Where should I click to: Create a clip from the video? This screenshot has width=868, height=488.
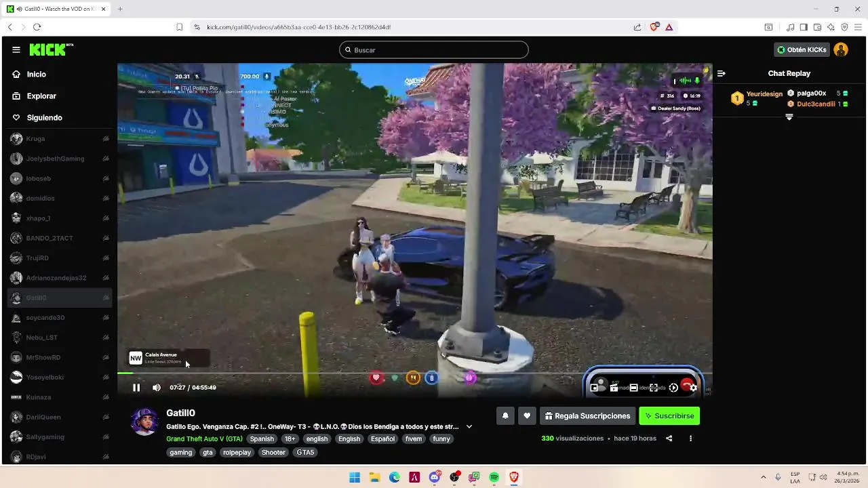614,388
